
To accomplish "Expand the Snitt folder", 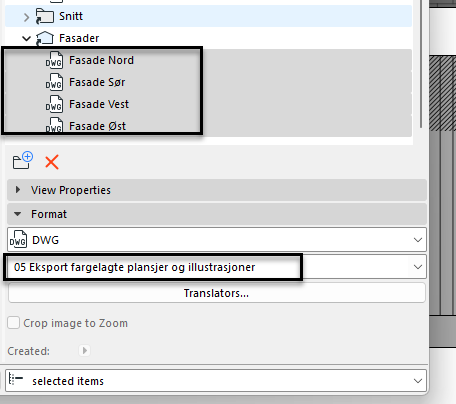I will pos(27,17).
